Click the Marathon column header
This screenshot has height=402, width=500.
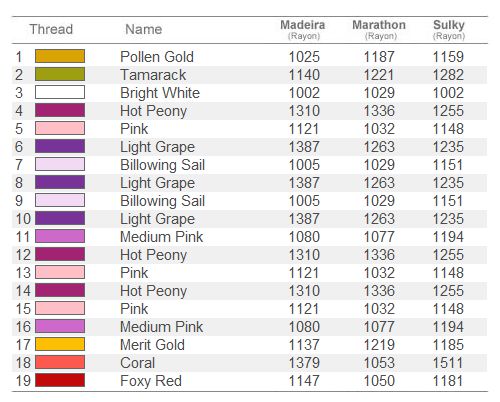(x=379, y=29)
